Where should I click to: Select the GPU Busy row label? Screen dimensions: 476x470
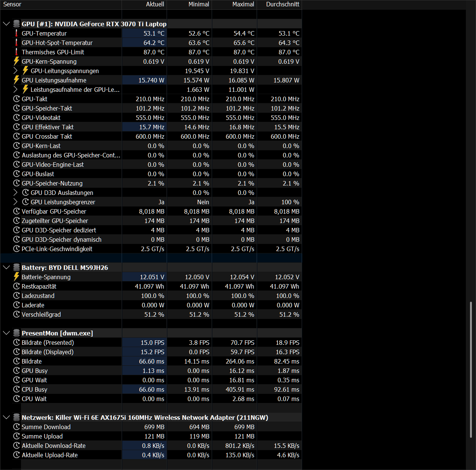pos(35,371)
